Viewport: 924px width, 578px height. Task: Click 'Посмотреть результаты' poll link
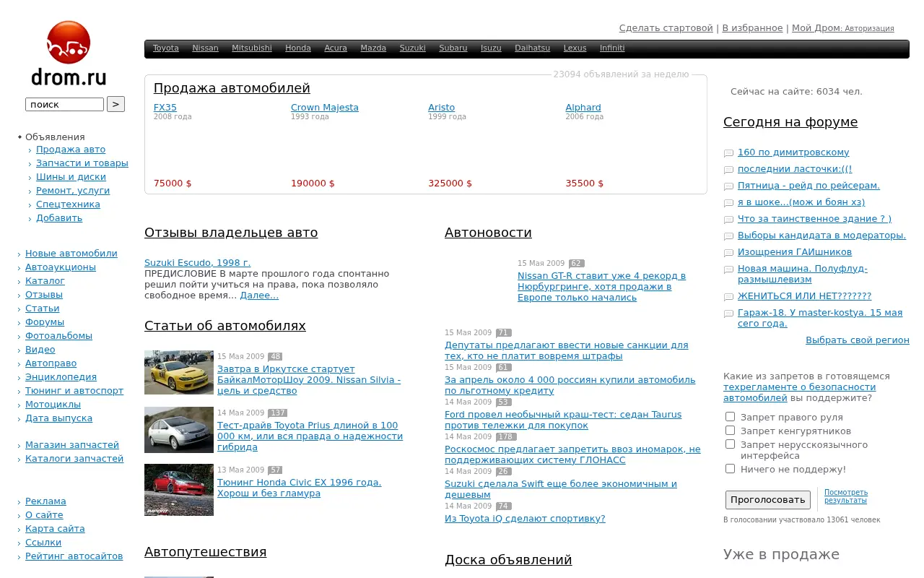tap(846, 496)
